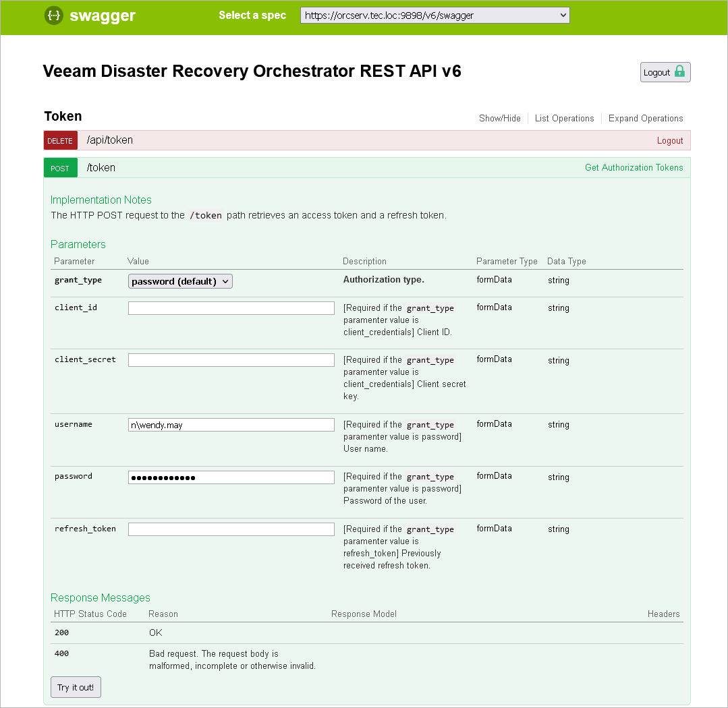Click the client_secret parameter name

(85, 359)
